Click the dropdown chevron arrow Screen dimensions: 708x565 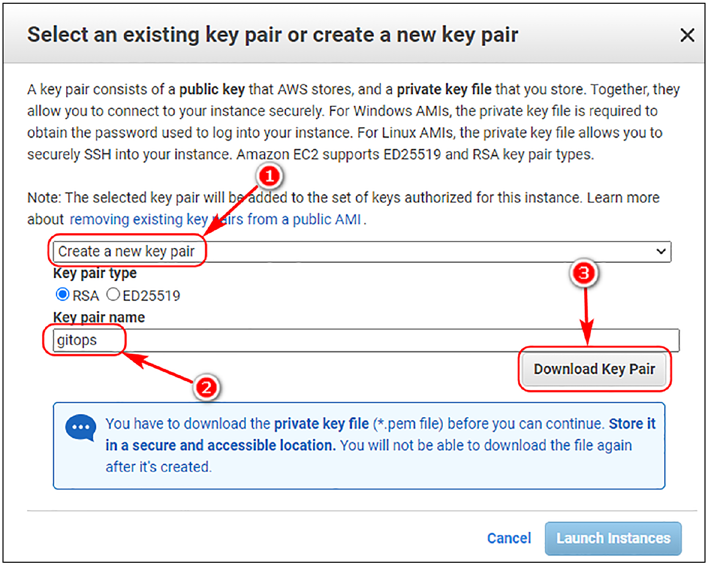(661, 251)
